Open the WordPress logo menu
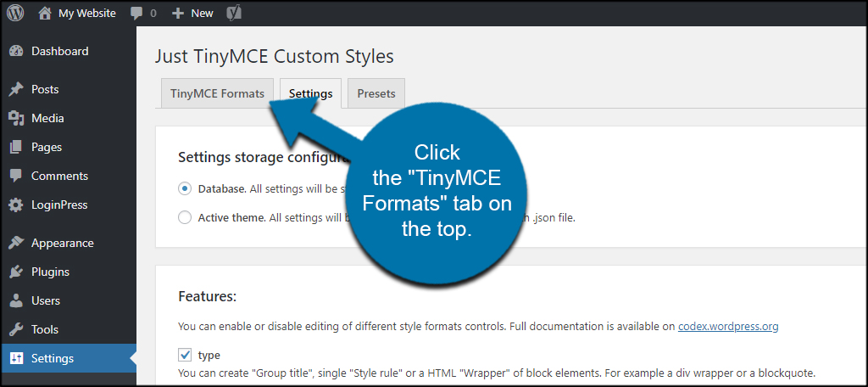Screen dimensions: 868x387 [15, 14]
